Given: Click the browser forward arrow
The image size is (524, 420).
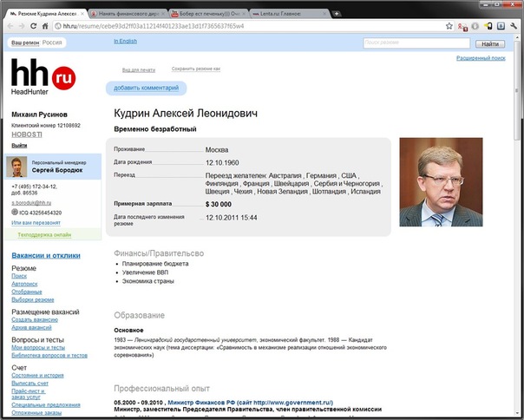Looking at the screenshot, I should [22, 26].
